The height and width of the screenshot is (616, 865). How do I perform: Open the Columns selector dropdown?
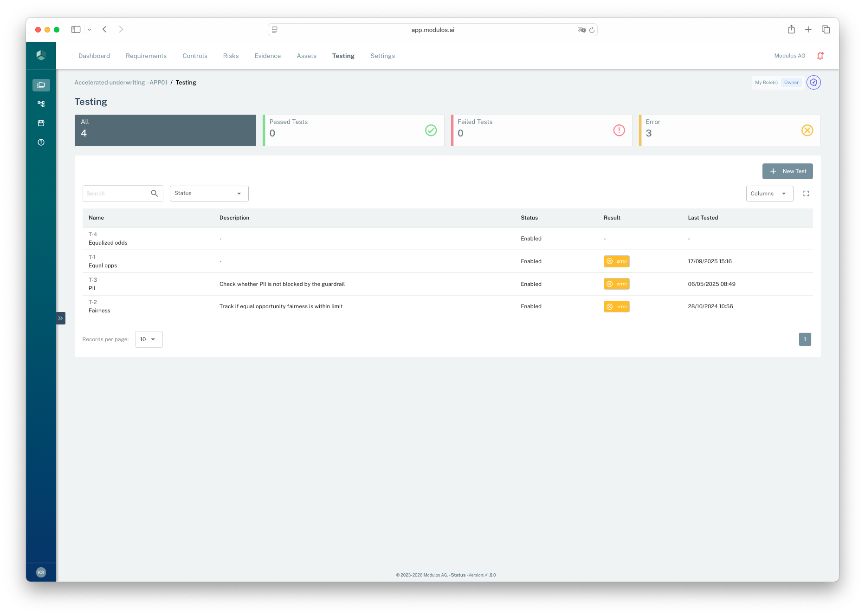[769, 193]
